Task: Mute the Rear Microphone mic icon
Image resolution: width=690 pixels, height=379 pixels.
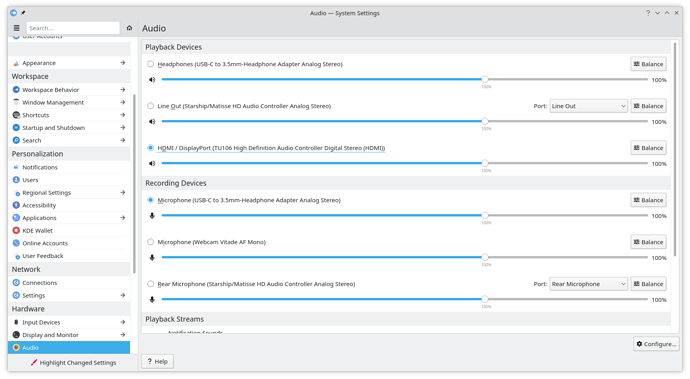Action: click(152, 299)
